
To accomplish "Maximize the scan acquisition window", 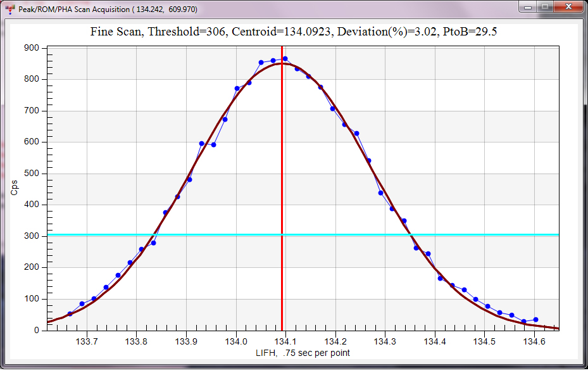I will (544, 6).
